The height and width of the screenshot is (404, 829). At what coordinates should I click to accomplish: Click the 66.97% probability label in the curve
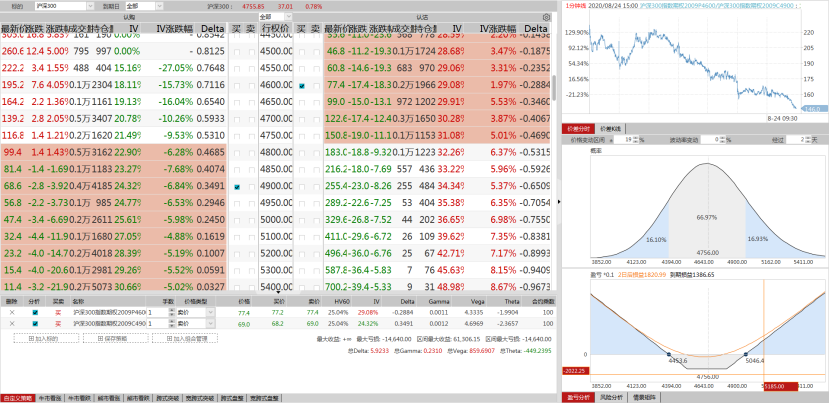(708, 217)
